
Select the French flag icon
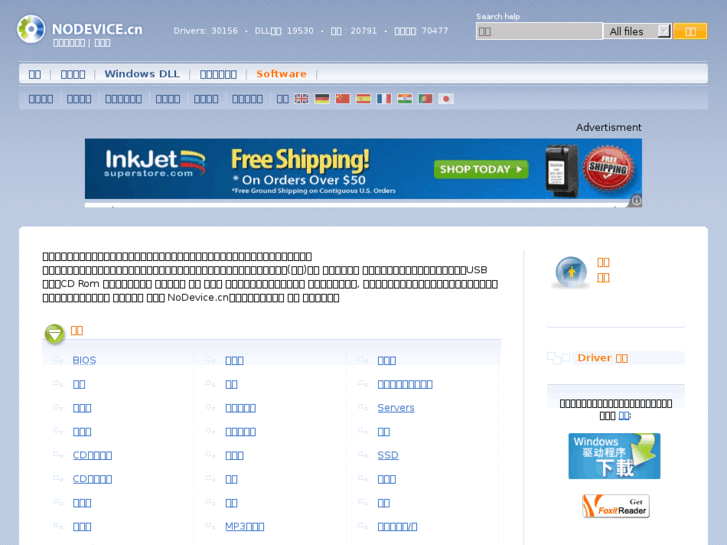pyautogui.click(x=384, y=99)
